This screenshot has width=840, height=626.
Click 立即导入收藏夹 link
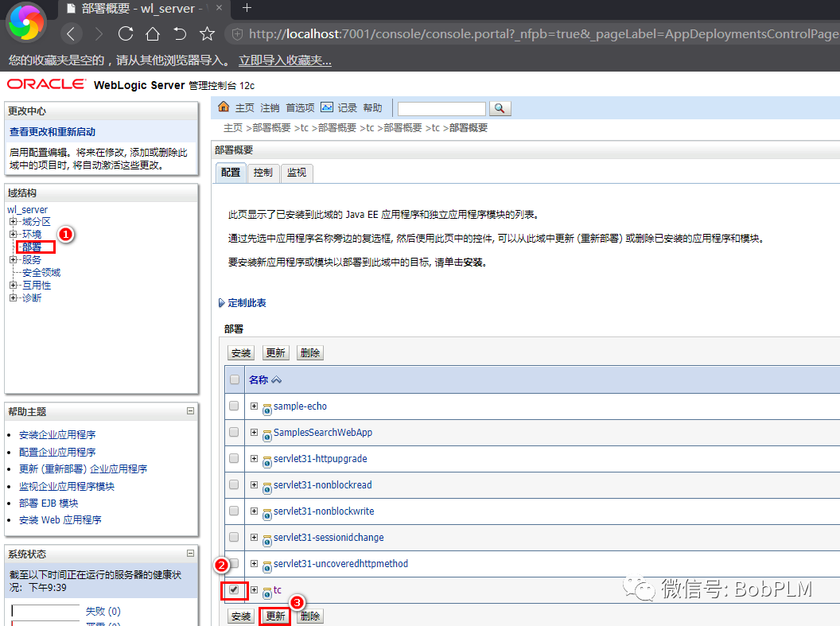click(x=285, y=60)
